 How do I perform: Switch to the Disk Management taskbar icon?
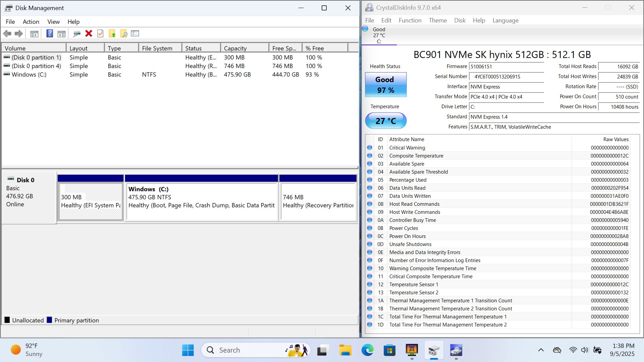(434, 350)
